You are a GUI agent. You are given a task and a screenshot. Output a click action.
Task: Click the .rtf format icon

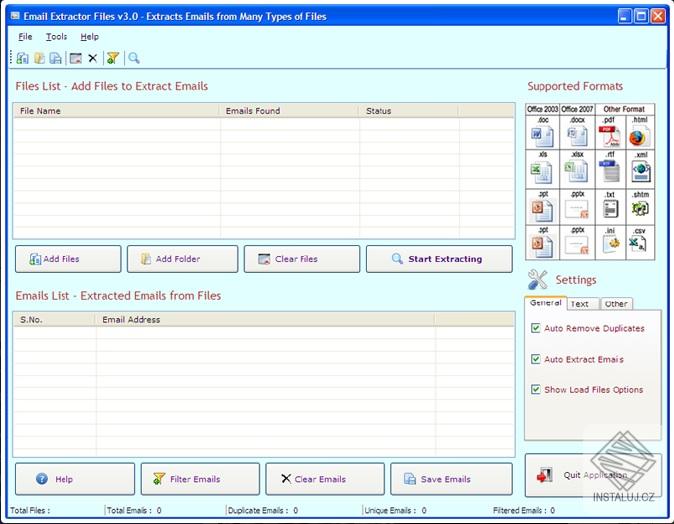click(610, 171)
